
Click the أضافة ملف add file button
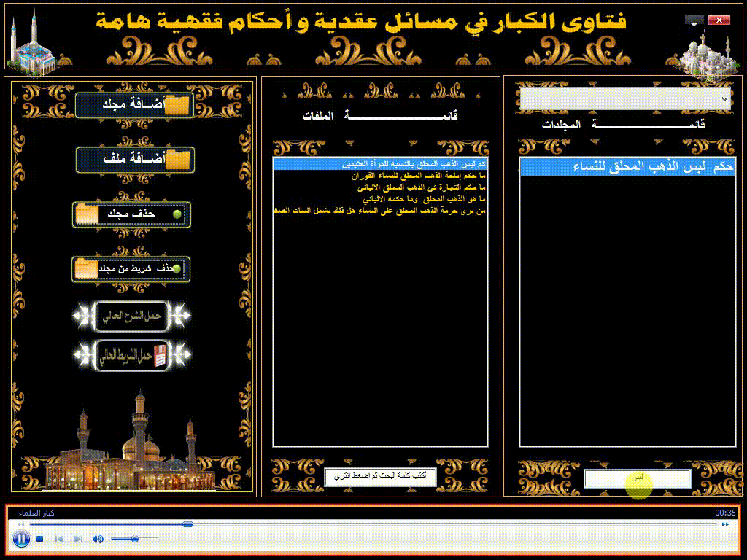click(135, 160)
